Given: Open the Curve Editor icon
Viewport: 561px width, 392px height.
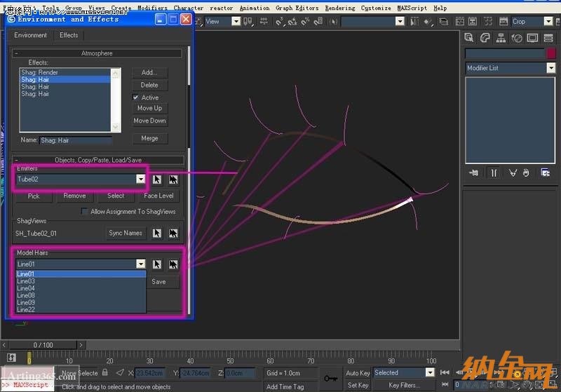Looking at the screenshot, I should click(x=460, y=22).
